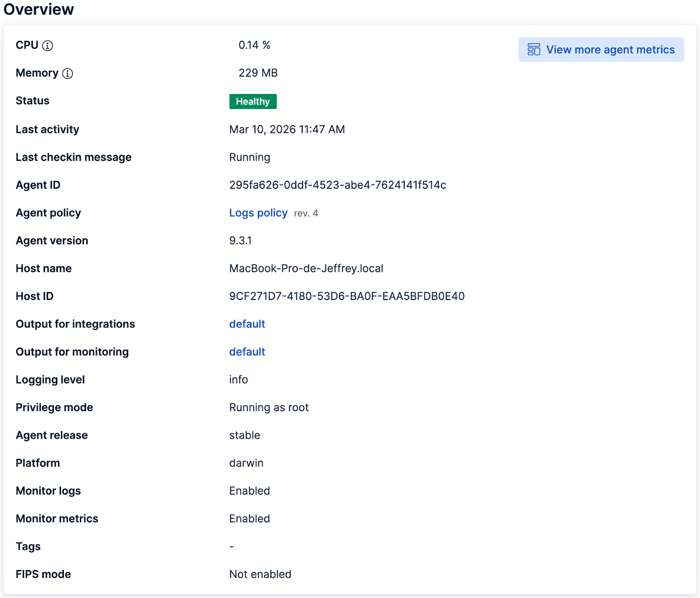
Task: Select the host name MacBook-Pro-de-Jeffrey.local
Action: tap(306, 268)
